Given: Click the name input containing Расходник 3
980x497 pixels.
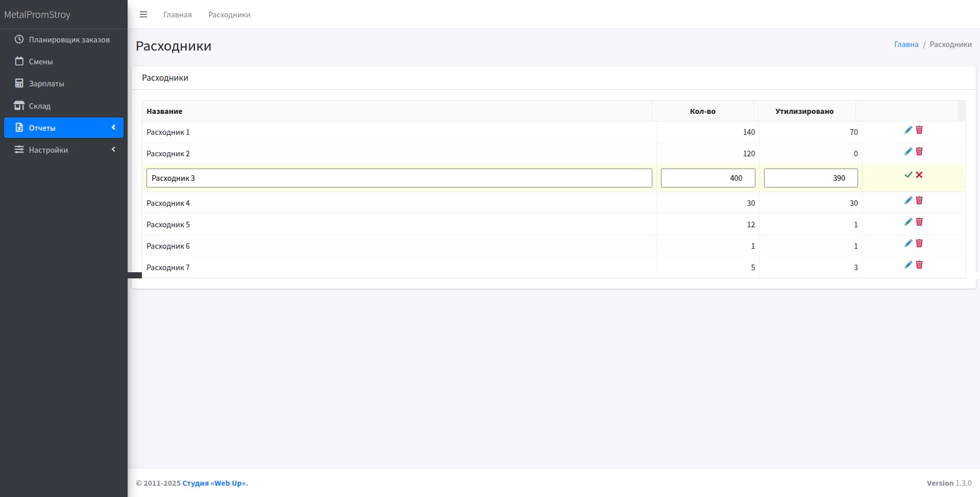Looking at the screenshot, I should coord(399,178).
